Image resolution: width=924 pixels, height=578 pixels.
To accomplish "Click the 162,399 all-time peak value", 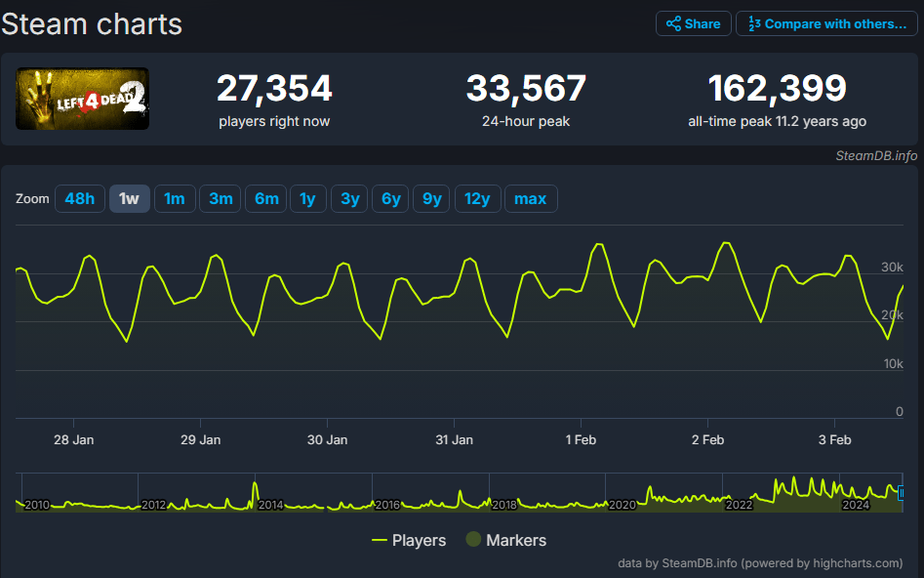I will tap(778, 89).
